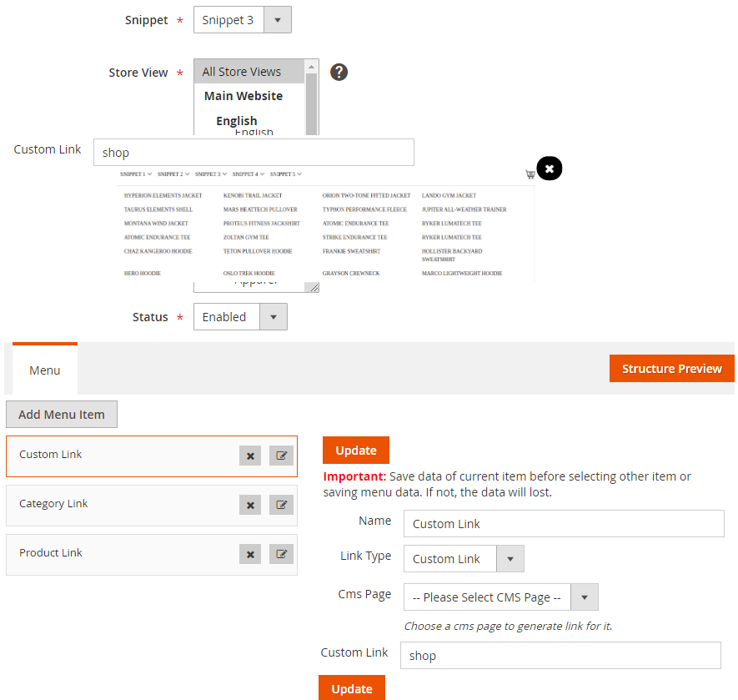
Task: Open the Link Type dropdown
Action: (463, 559)
